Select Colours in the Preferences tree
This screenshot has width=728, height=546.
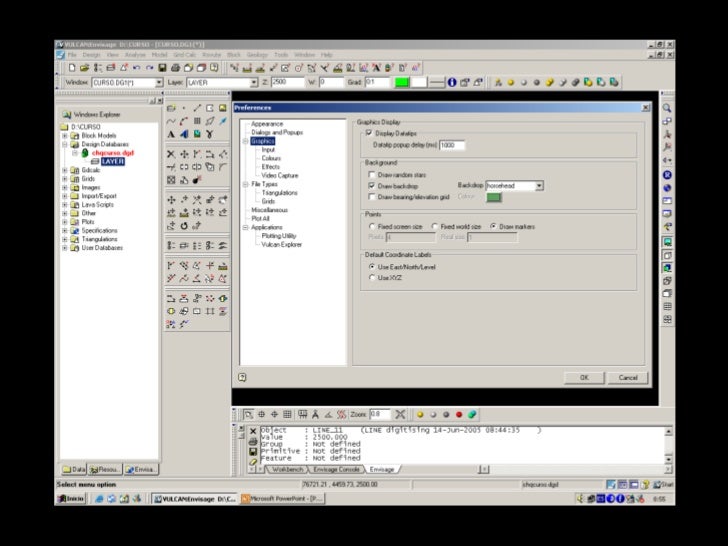(271, 158)
